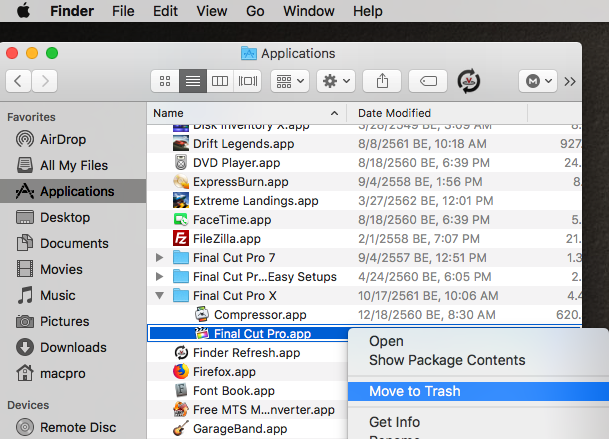Viewport: 609px width, 439px height.
Task: Select Applications in the sidebar
Action: 73,191
